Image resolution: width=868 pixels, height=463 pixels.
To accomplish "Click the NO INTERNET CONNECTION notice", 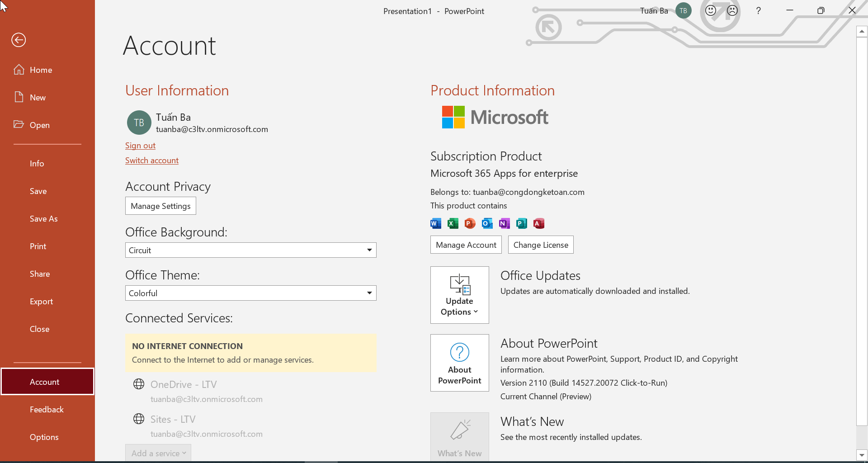I will point(251,353).
